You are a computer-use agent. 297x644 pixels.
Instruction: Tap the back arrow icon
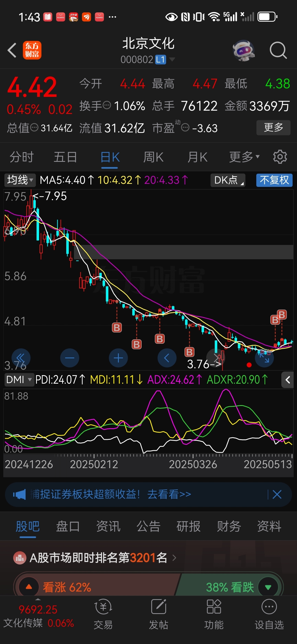click(12, 50)
